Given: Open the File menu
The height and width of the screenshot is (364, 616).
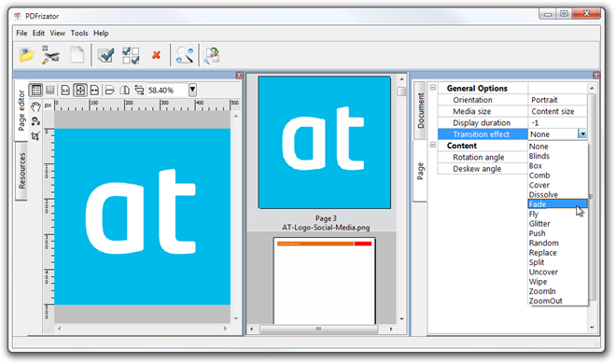Looking at the screenshot, I should [x=21, y=33].
